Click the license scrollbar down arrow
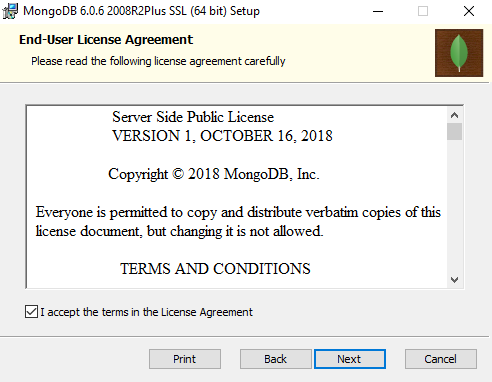 click(454, 279)
